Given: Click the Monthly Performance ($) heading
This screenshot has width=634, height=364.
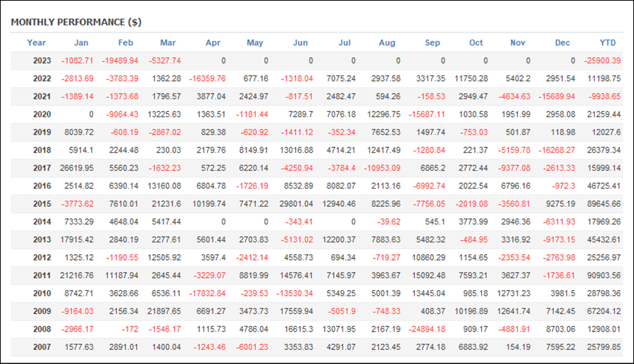Looking at the screenshot, I should point(76,23).
